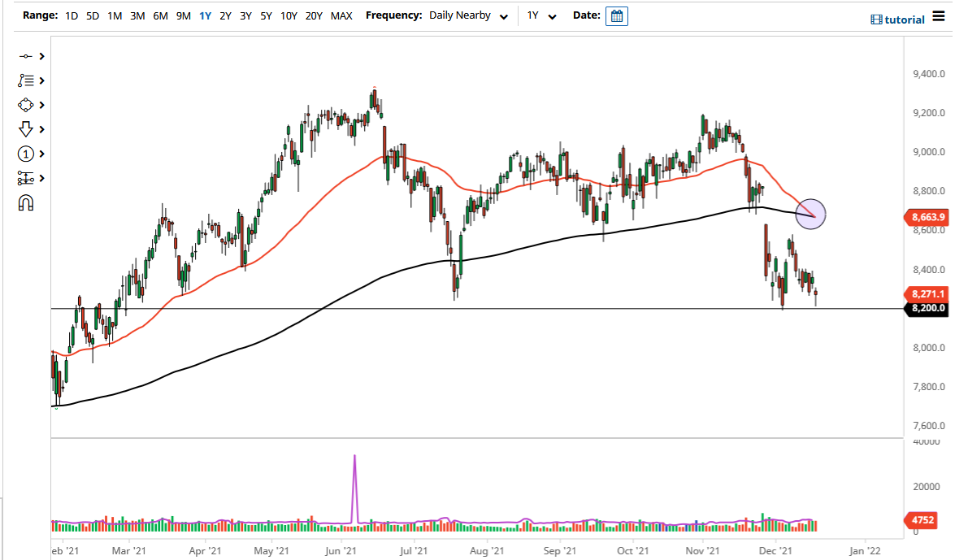Expand the line tool submenu arrow

(x=42, y=56)
